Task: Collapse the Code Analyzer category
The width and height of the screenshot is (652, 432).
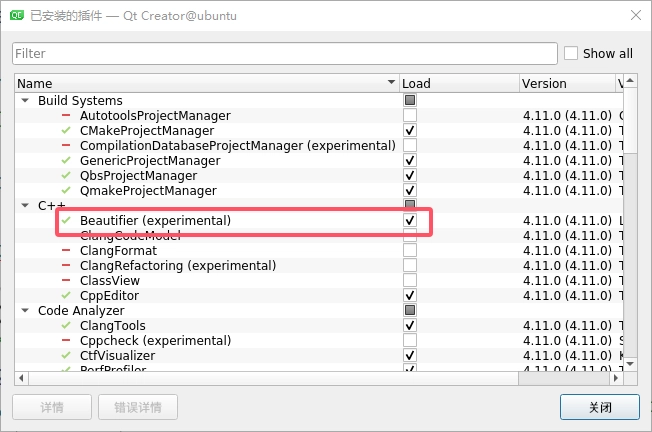Action: tap(25, 311)
